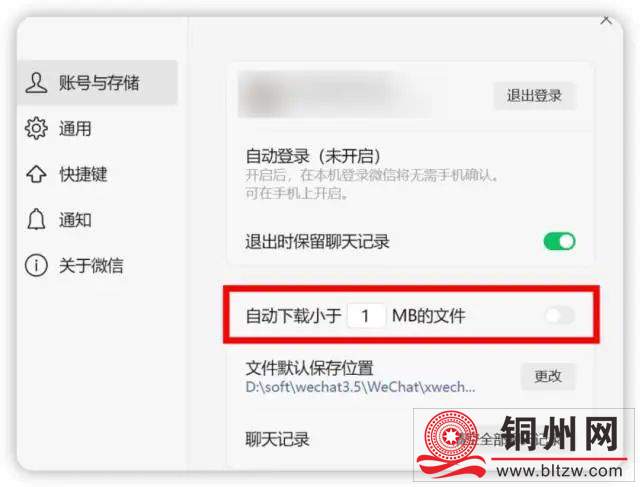Click the person icon for 账号与存储
640x487 pixels.
[x=36, y=83]
